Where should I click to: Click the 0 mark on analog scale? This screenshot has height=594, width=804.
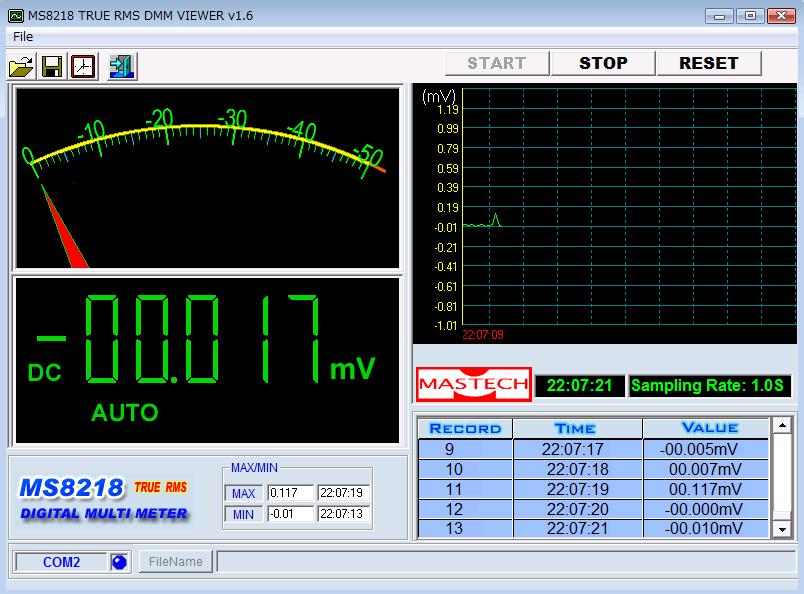[x=28, y=156]
